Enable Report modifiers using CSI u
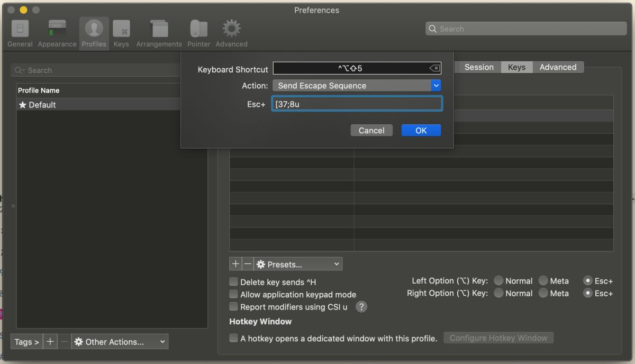This screenshot has width=635, height=364. 233,307
